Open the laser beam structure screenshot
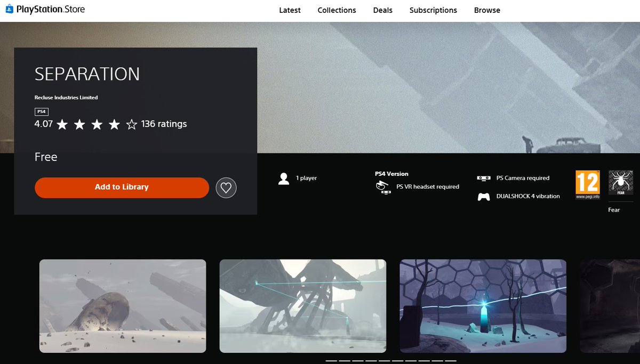The width and height of the screenshot is (640, 364). [x=303, y=306]
